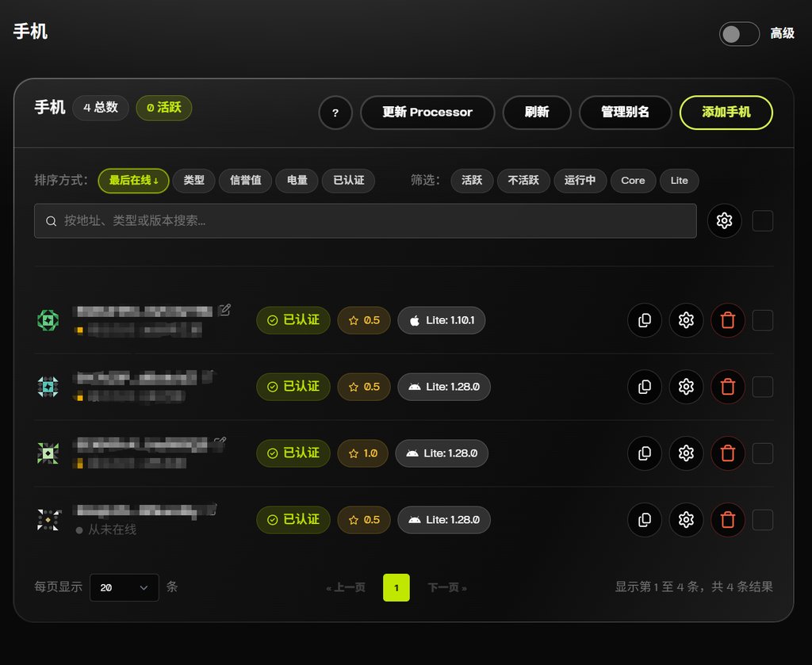The height and width of the screenshot is (665, 812).
Task: Sort by 最后在线
Action: (x=133, y=181)
